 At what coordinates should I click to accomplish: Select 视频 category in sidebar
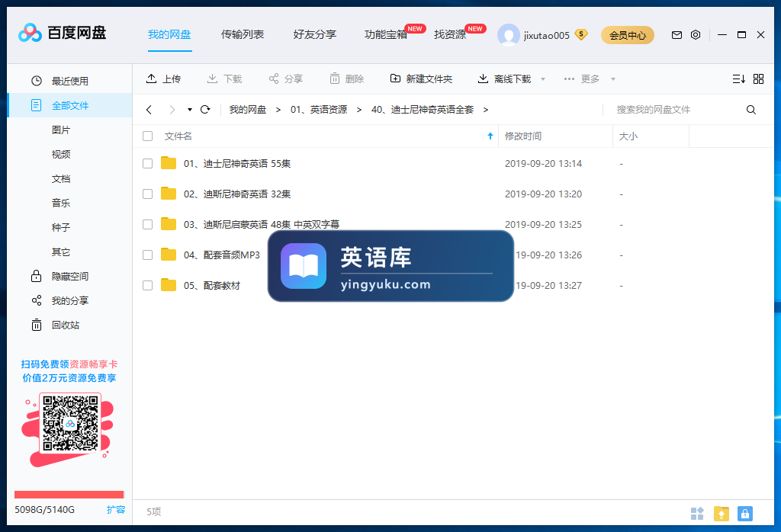61,154
